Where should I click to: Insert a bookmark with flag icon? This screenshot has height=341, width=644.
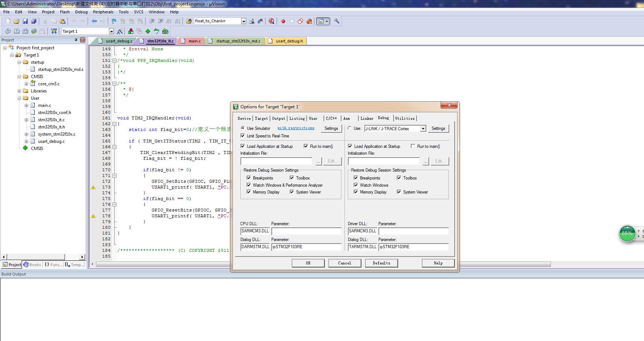coord(114,21)
